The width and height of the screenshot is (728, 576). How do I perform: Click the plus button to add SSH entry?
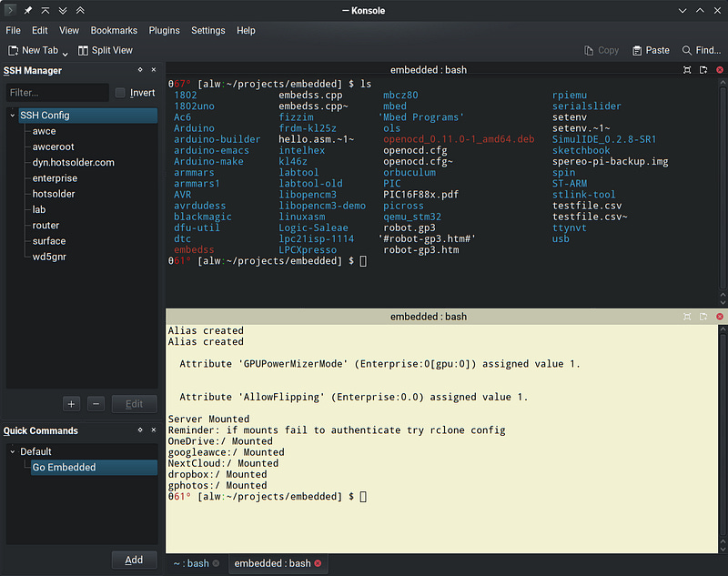click(72, 404)
